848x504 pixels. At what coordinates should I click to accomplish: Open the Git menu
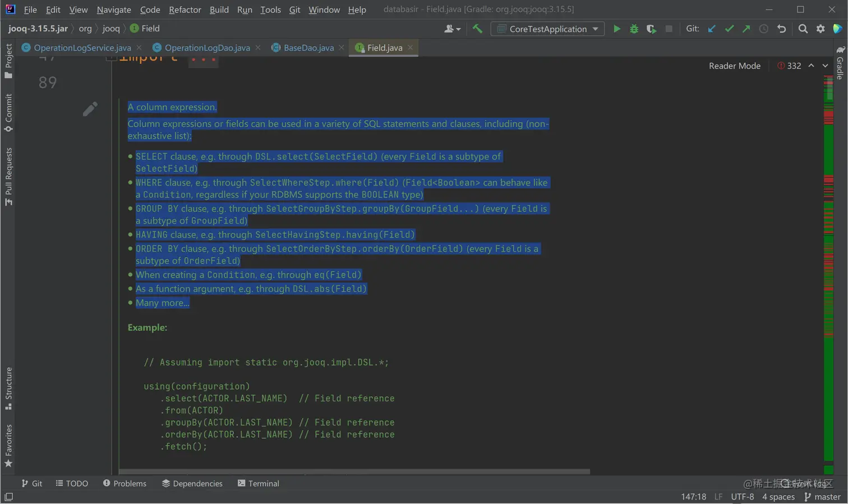tap(294, 10)
